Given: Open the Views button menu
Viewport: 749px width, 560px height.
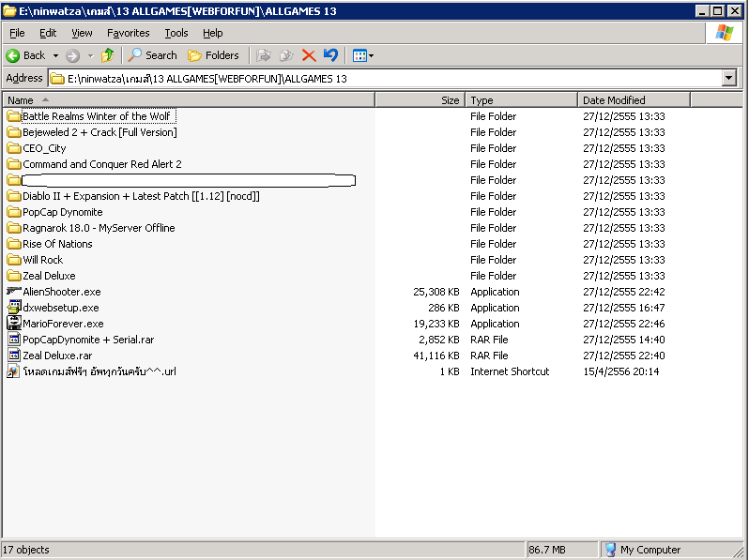Looking at the screenshot, I should (x=363, y=56).
